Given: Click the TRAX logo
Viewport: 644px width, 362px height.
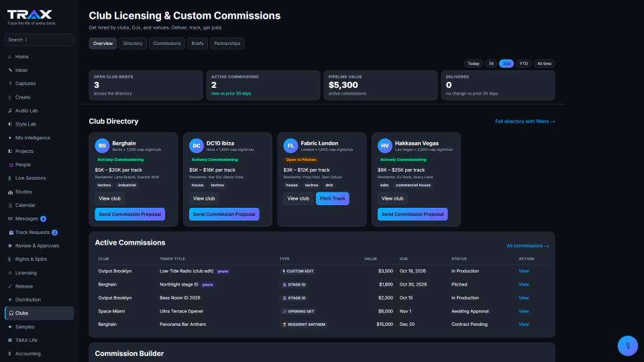Looking at the screenshot, I should coord(30,15).
